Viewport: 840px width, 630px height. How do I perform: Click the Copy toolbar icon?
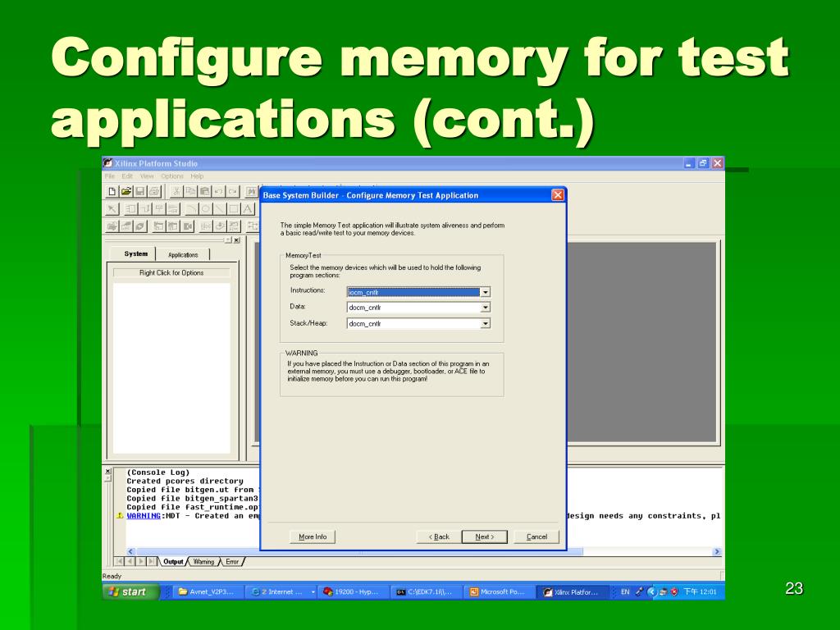click(x=190, y=192)
